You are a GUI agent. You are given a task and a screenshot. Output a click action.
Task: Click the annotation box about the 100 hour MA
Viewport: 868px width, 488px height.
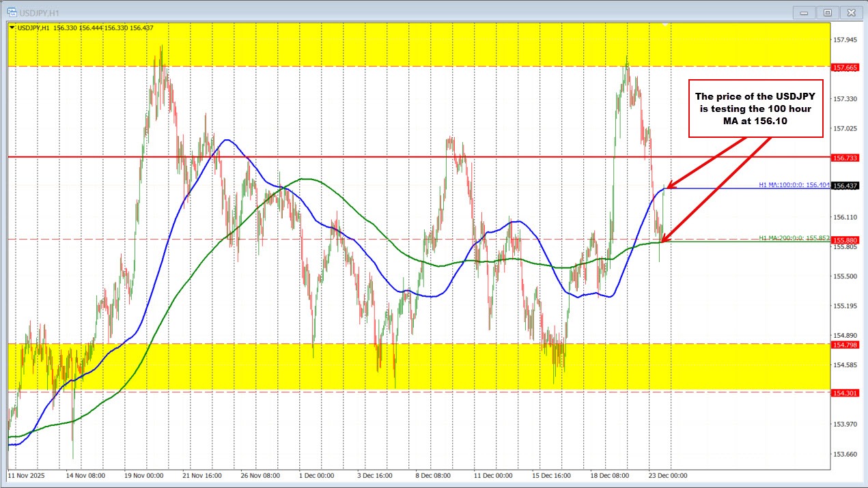pyautogui.click(x=755, y=108)
